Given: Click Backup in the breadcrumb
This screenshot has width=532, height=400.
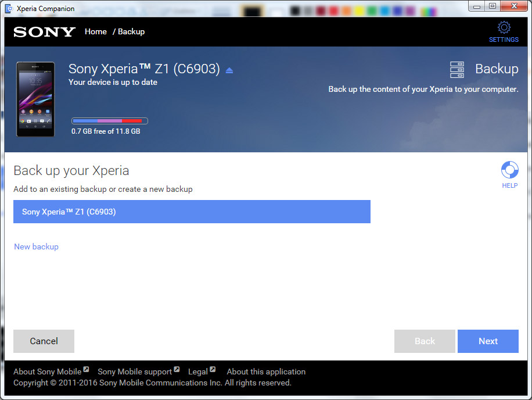Looking at the screenshot, I should coord(131,31).
